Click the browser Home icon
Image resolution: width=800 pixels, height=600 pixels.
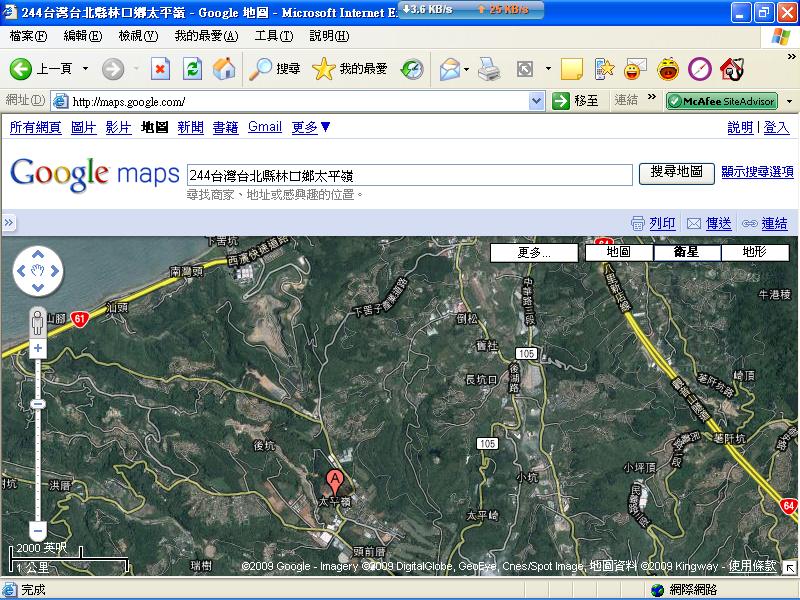click(x=224, y=69)
